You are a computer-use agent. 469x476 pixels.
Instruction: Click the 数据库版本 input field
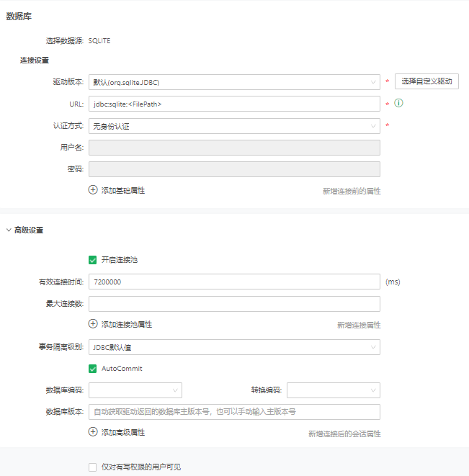pos(234,412)
